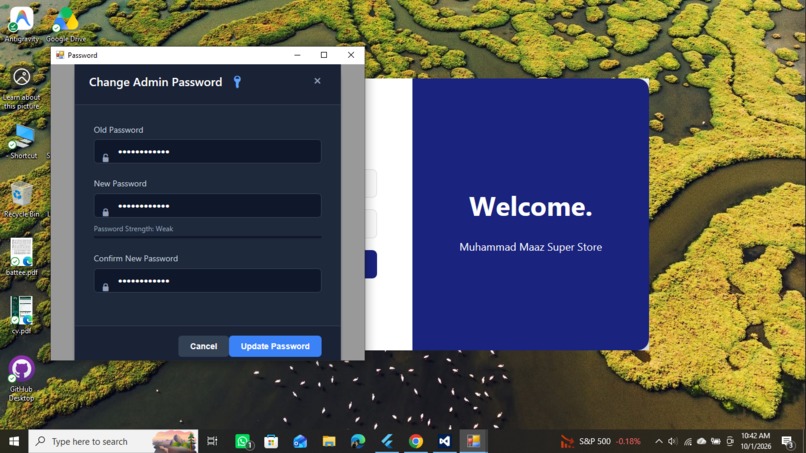The width and height of the screenshot is (806, 453).
Task: Open Task View from the taskbar
Action: click(x=212, y=441)
